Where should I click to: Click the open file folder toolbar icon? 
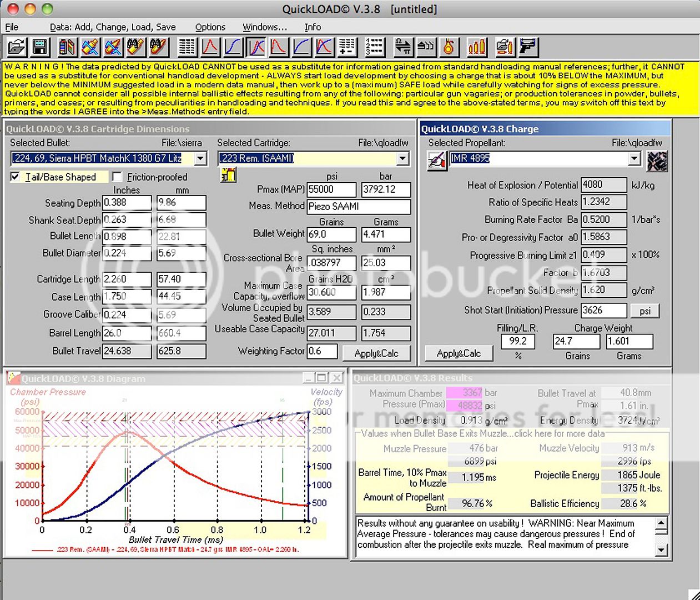coord(17,47)
